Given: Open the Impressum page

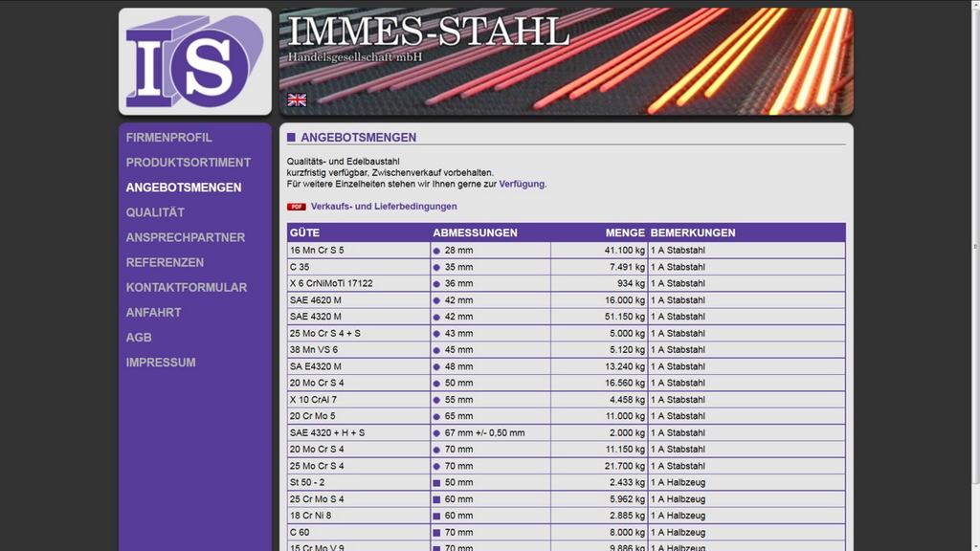Looking at the screenshot, I should click(x=161, y=363).
